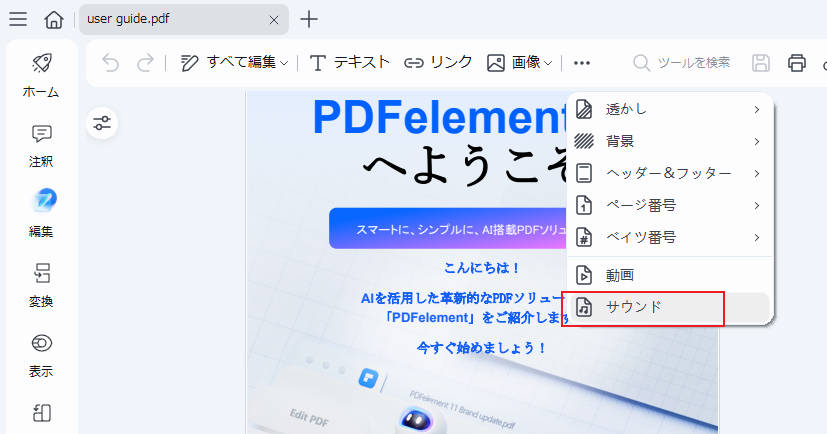Save the document with floppy icon

(x=760, y=63)
